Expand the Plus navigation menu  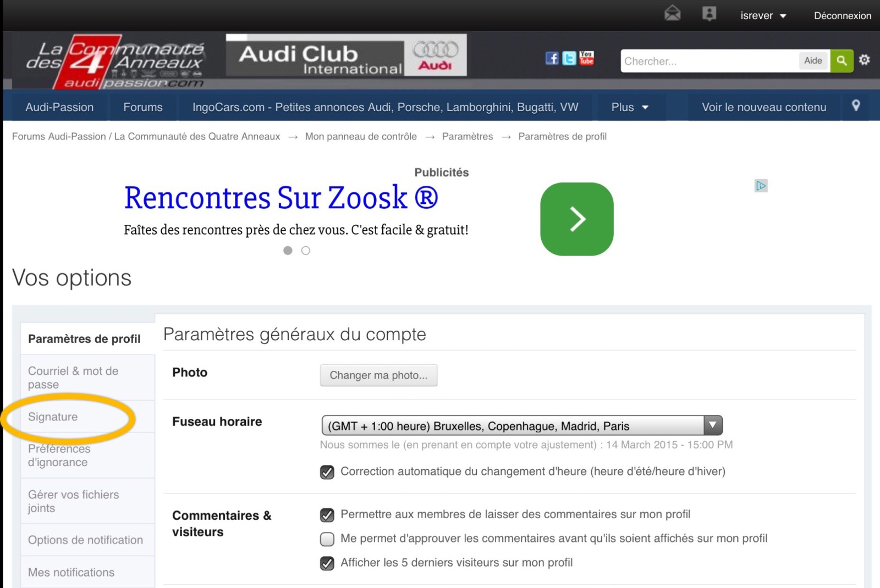(x=629, y=107)
